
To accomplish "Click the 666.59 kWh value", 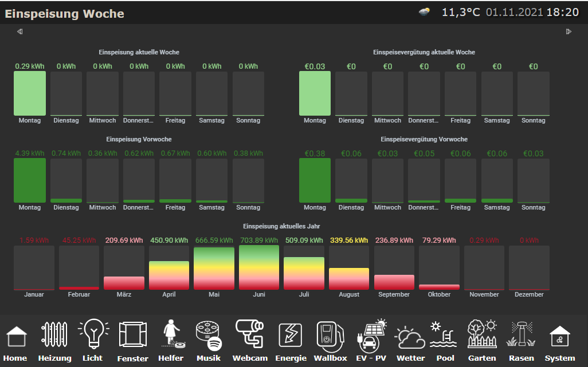I will tap(214, 240).
